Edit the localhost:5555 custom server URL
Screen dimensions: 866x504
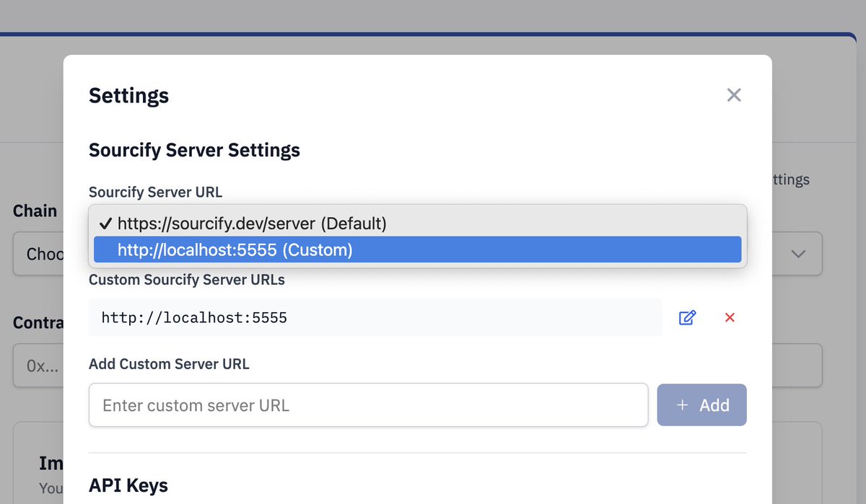(x=688, y=317)
